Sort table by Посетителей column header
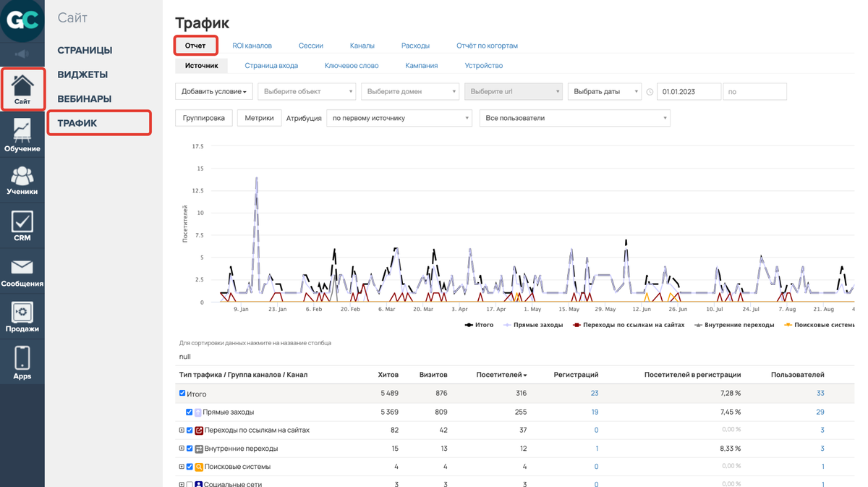The image size is (868, 487). point(501,375)
